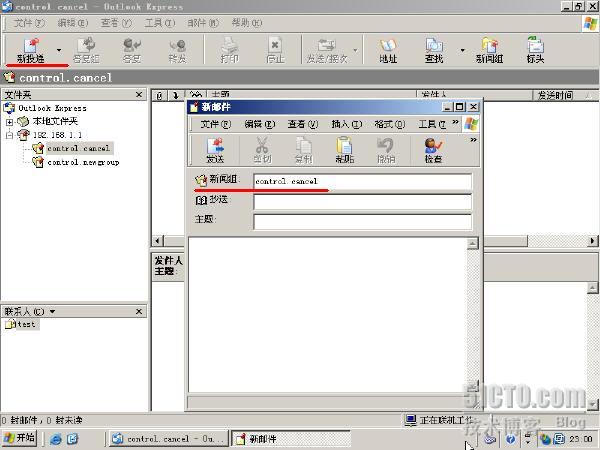Launch Internet Explorer from quick launch
This screenshot has height=450, width=600.
55,439
